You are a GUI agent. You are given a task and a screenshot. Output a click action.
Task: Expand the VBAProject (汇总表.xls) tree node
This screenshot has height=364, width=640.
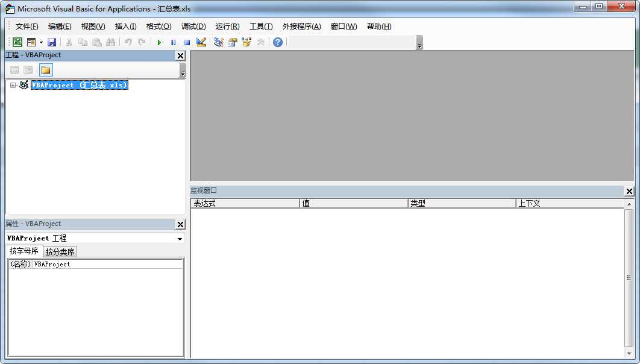click(x=13, y=86)
